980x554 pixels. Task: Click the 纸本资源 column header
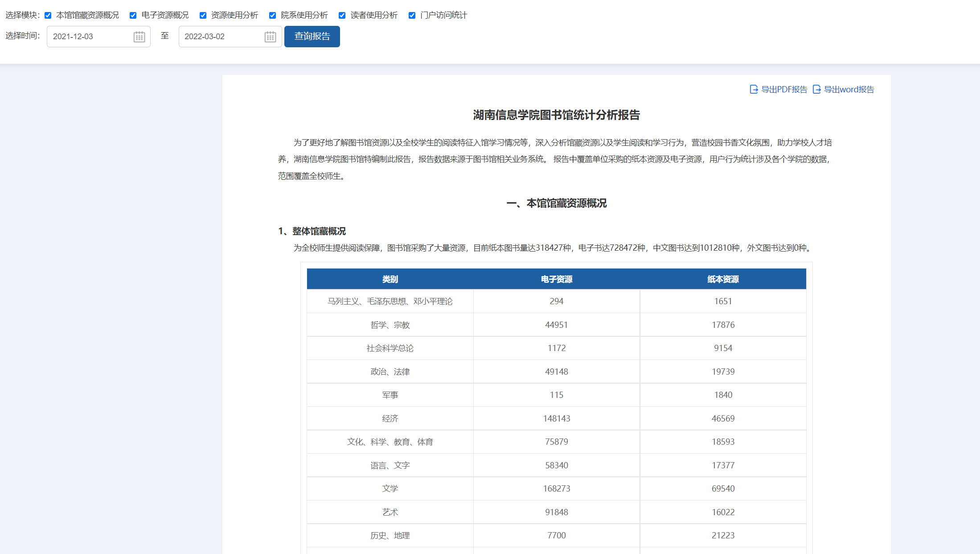[x=723, y=279]
